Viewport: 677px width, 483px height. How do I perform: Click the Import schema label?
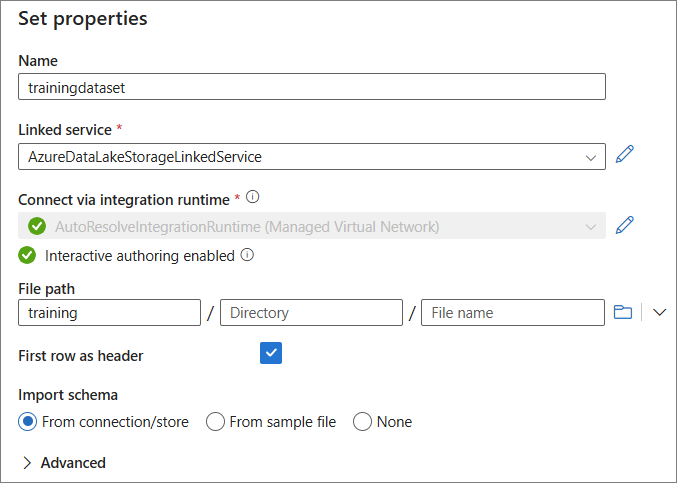(68, 395)
